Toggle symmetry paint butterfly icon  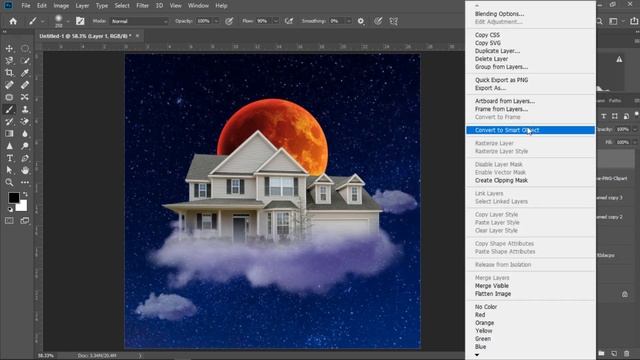pyautogui.click(x=393, y=21)
